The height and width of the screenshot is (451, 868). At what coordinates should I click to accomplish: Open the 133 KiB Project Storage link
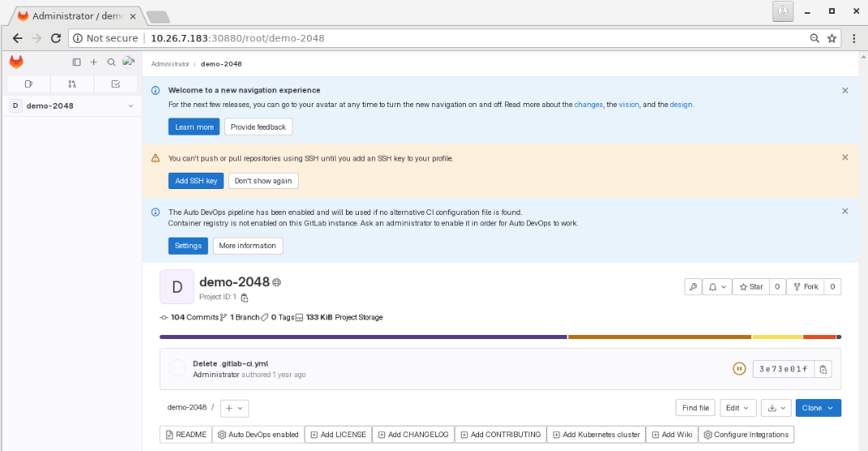point(339,317)
